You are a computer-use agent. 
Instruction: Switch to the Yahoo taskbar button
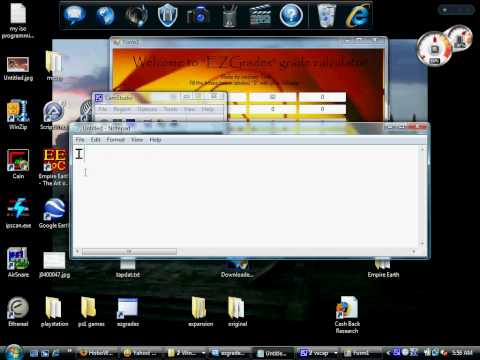pos(141,353)
